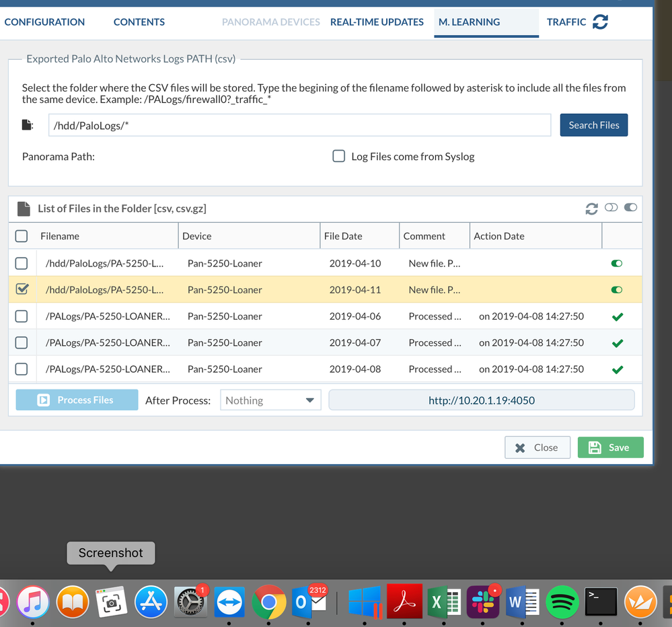
Task: Click the logs path input field
Action: [x=299, y=125]
